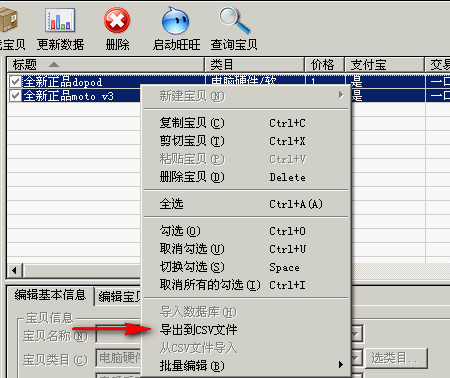The height and width of the screenshot is (378, 450).
Task: Choose 切换勾选 in the context menu
Action: (246, 267)
